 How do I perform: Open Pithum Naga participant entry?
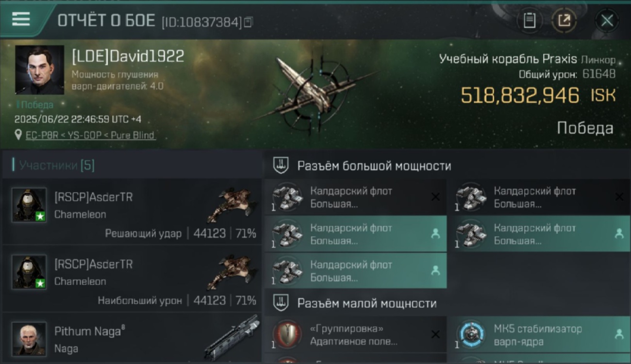coord(132,338)
